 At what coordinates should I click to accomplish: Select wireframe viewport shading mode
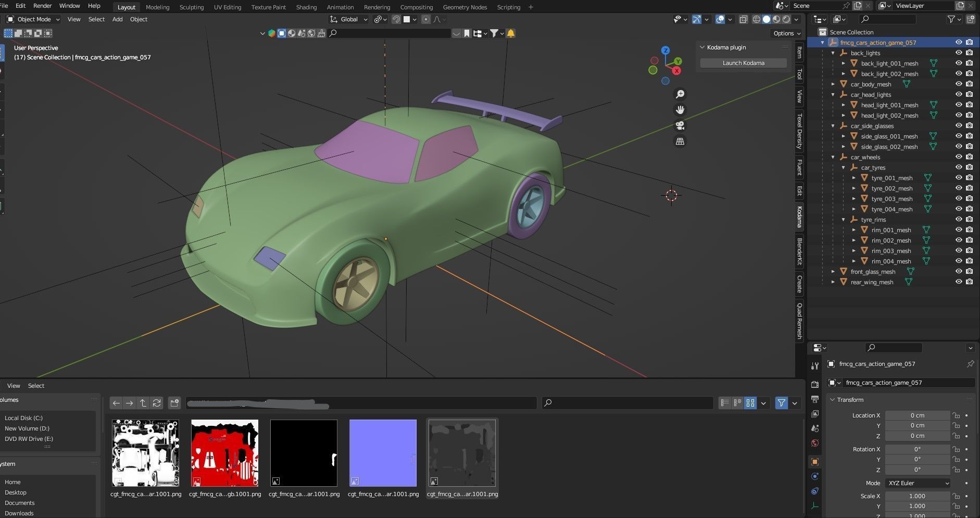tap(757, 19)
